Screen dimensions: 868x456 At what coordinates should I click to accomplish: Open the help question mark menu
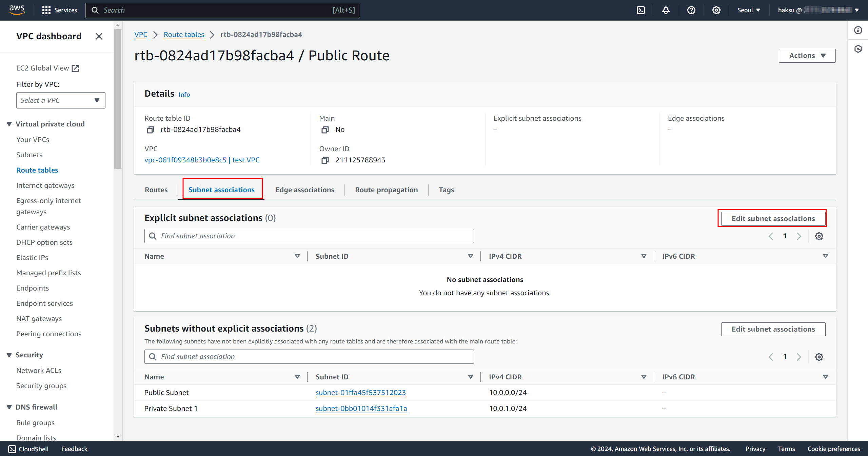691,10
